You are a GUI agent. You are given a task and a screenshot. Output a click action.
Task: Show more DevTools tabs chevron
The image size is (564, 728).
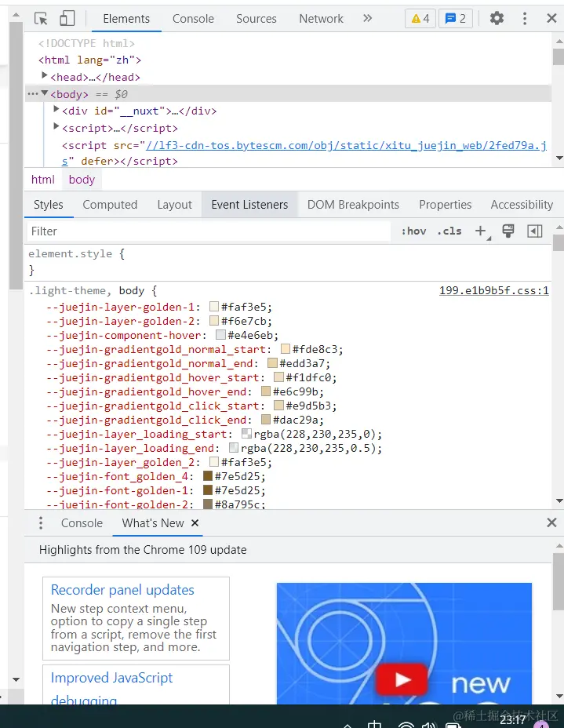pos(368,18)
